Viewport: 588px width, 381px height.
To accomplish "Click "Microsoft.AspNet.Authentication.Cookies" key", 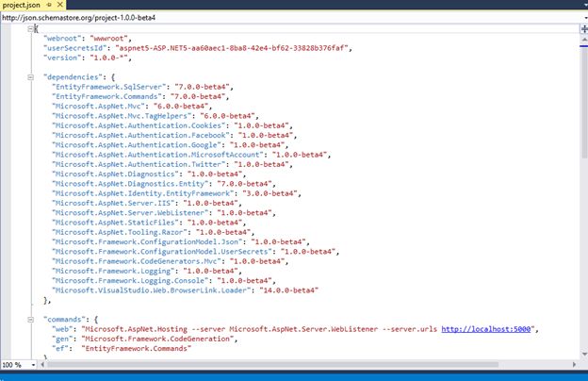I will [x=139, y=125].
